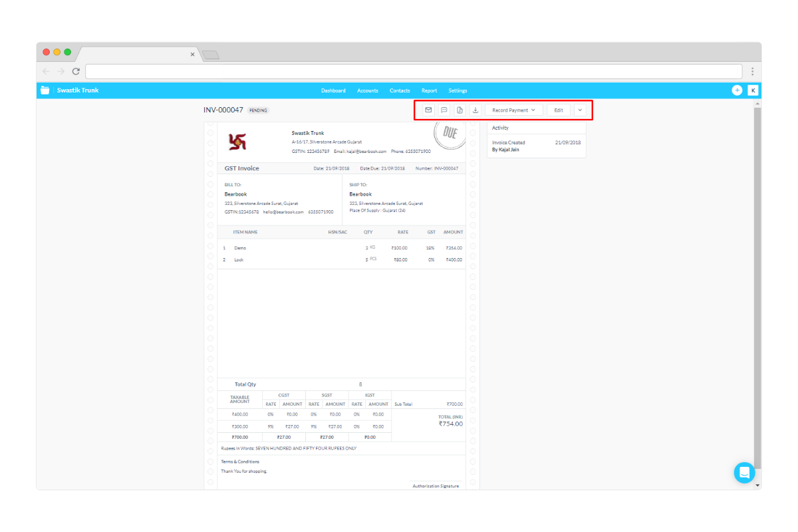Screen dimensions: 798x532
Task: Open the Contacts menu
Action: tap(400, 90)
